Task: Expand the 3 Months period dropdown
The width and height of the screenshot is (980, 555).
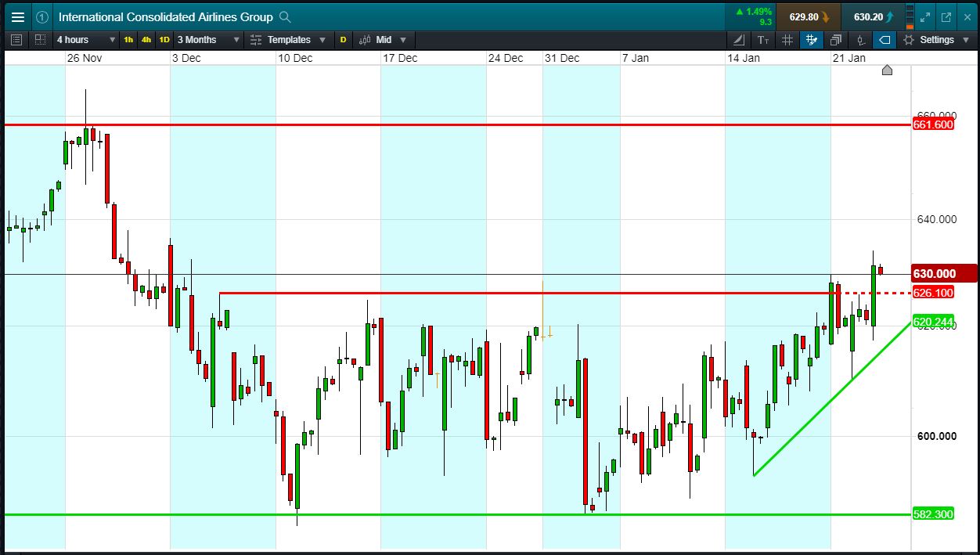Action: pyautogui.click(x=208, y=40)
